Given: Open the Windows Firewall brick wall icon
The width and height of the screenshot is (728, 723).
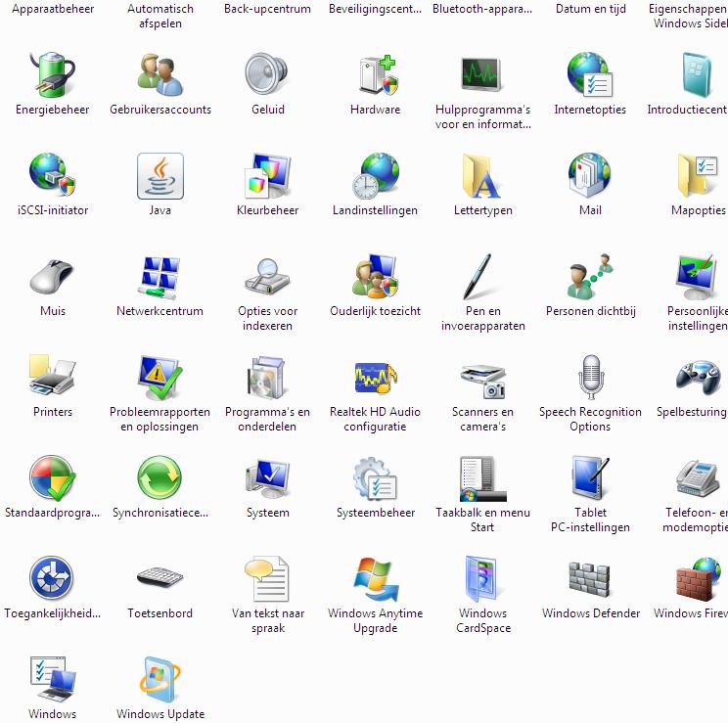Looking at the screenshot, I should [x=698, y=578].
